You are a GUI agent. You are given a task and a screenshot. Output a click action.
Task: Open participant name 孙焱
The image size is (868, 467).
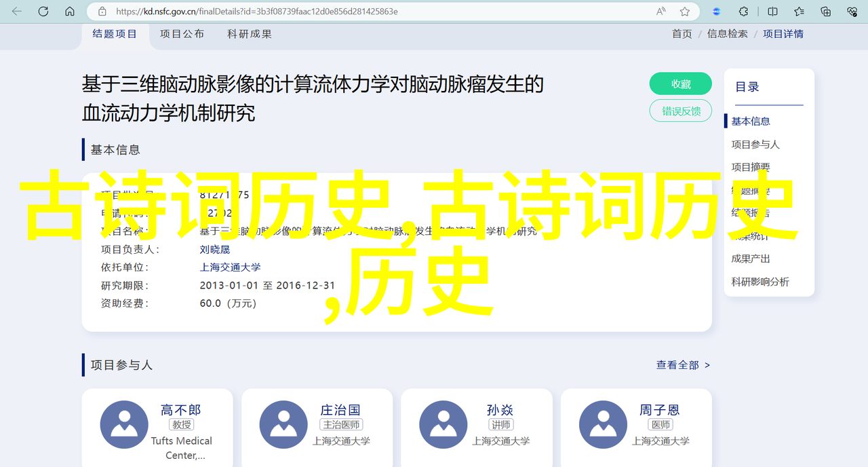[500, 410]
